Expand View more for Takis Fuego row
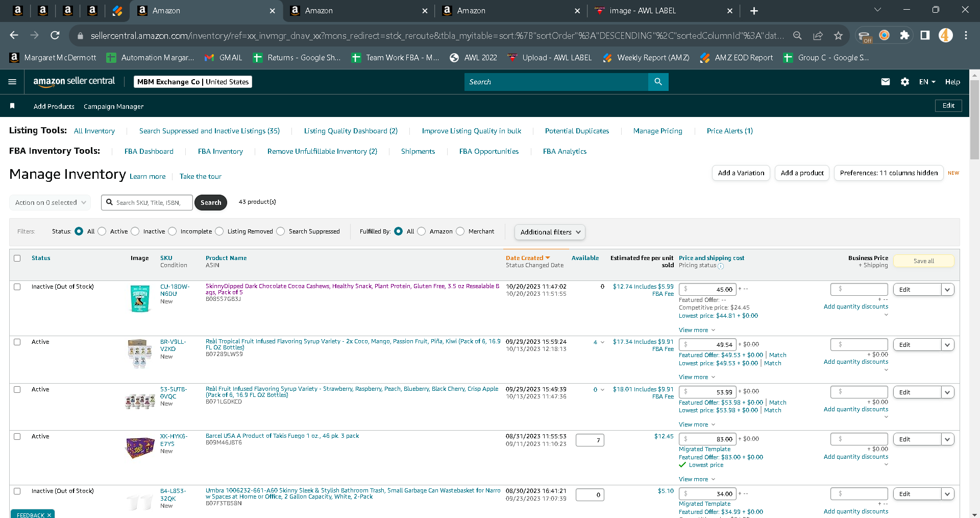The width and height of the screenshot is (980, 518). [697, 479]
